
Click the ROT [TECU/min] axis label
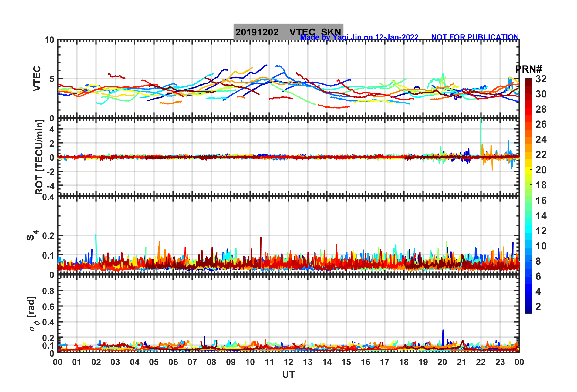pyautogui.click(x=39, y=157)
